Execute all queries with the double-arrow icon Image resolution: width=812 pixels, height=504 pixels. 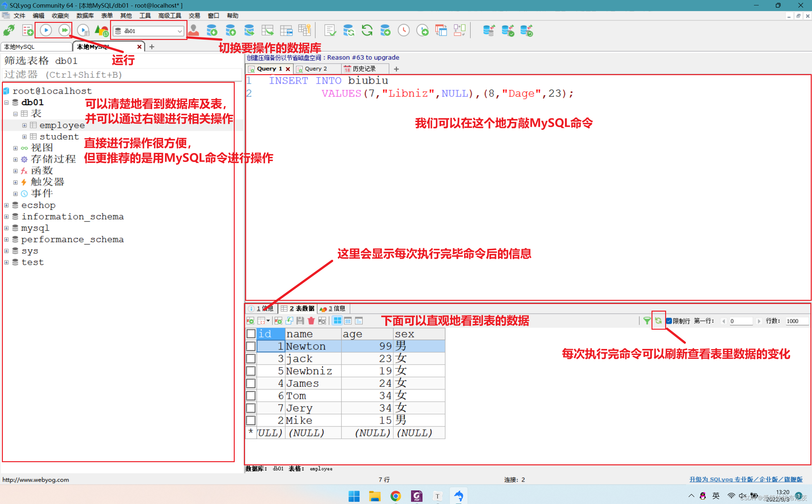(x=64, y=30)
